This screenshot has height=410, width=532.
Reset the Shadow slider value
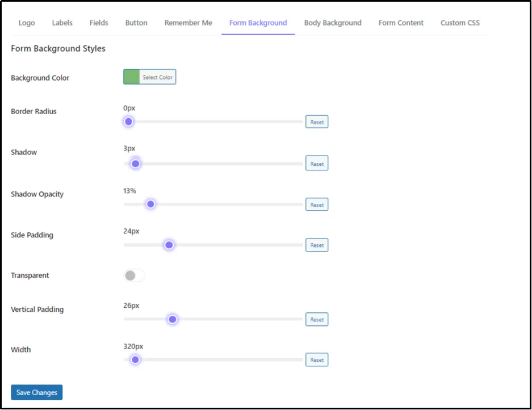coord(317,164)
